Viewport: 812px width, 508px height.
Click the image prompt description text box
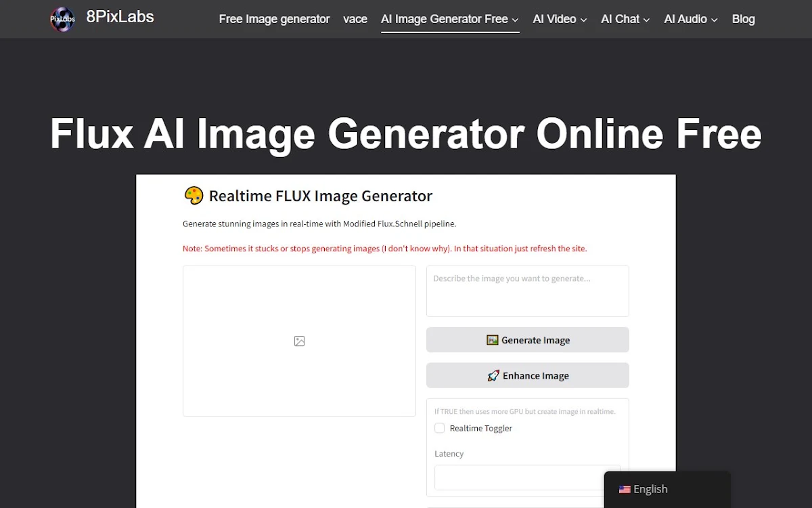tap(527, 291)
